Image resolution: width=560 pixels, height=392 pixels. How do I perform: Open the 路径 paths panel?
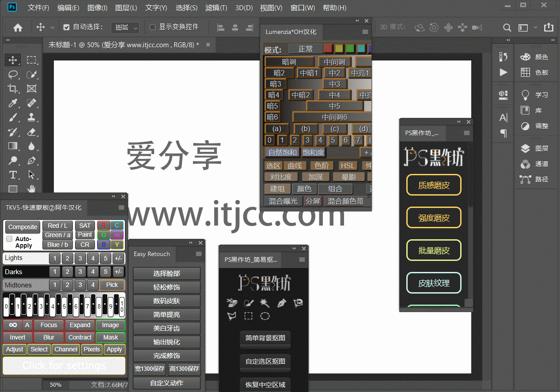pyautogui.click(x=535, y=179)
